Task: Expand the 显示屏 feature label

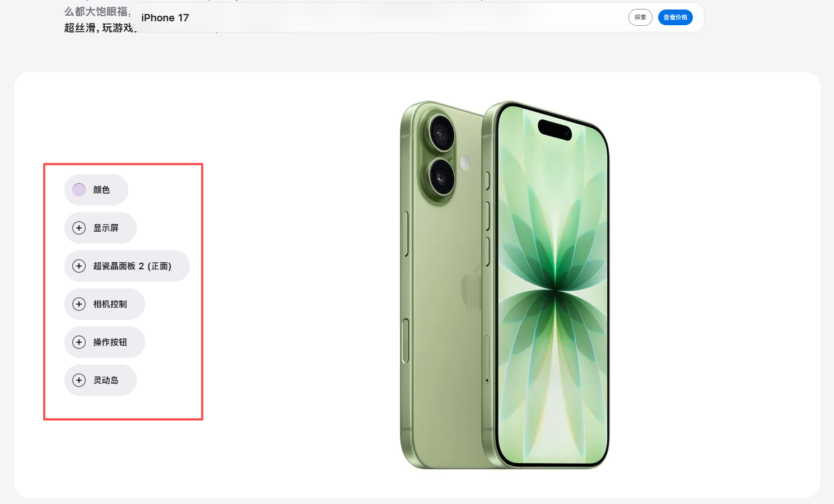Action: (x=106, y=228)
